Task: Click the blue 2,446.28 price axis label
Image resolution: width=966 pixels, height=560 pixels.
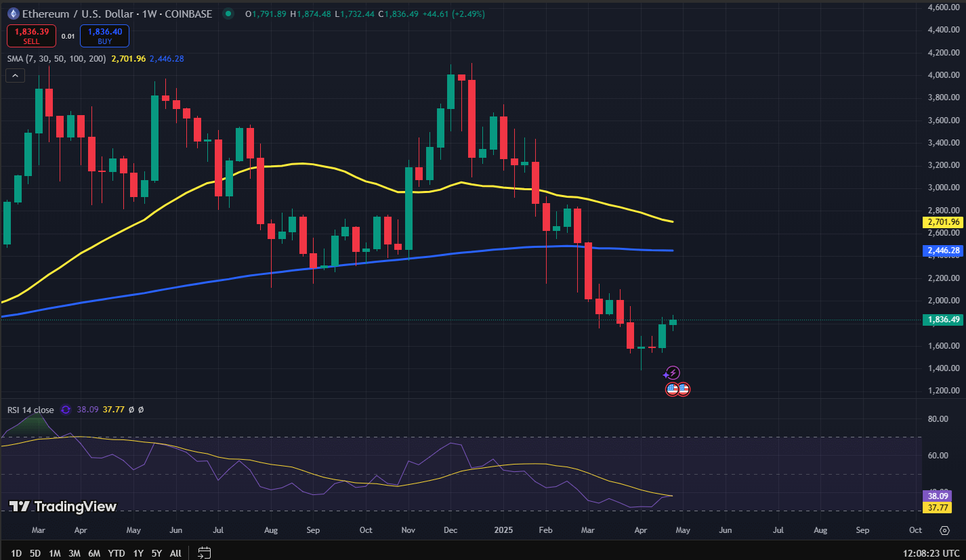Action: click(942, 251)
